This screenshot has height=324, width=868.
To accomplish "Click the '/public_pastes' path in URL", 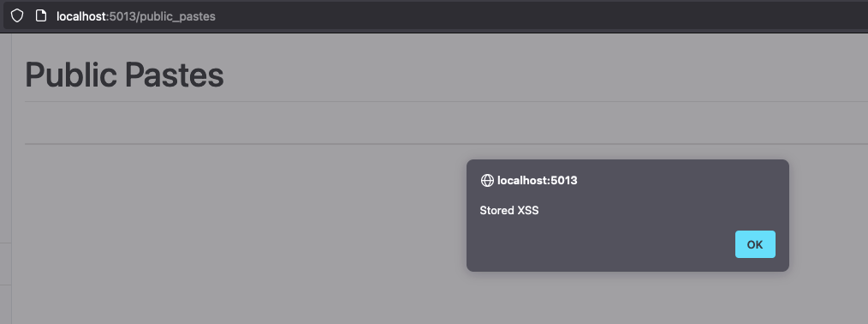I will pyautogui.click(x=175, y=16).
